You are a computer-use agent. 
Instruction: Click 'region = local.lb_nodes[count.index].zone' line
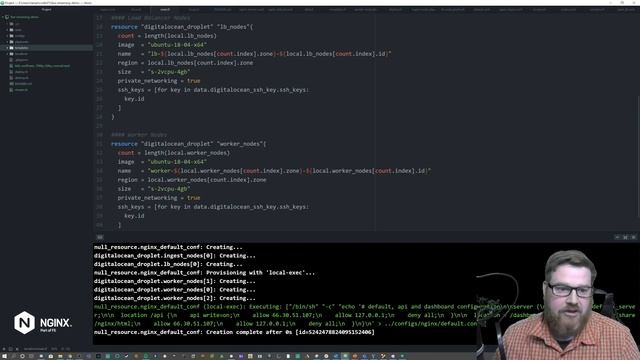[185, 63]
